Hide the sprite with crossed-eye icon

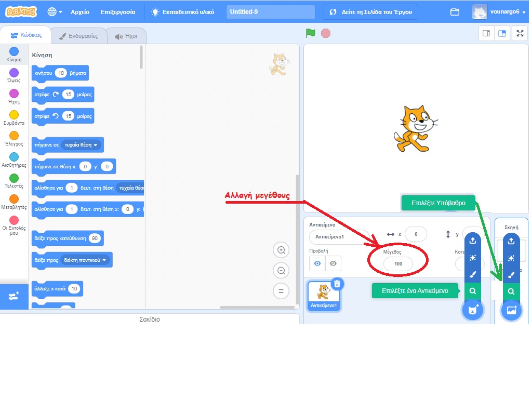pyautogui.click(x=333, y=263)
